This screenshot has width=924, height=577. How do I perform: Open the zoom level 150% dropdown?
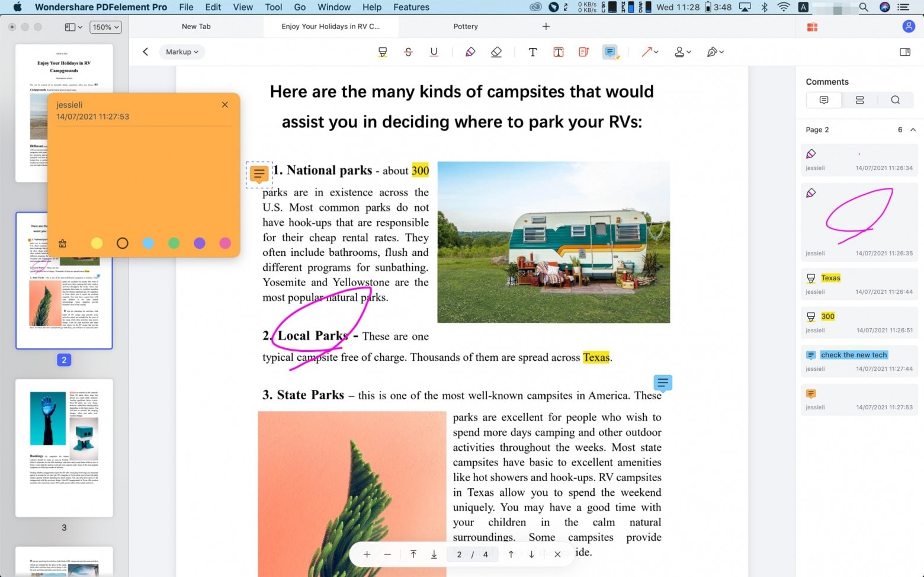pyautogui.click(x=105, y=27)
